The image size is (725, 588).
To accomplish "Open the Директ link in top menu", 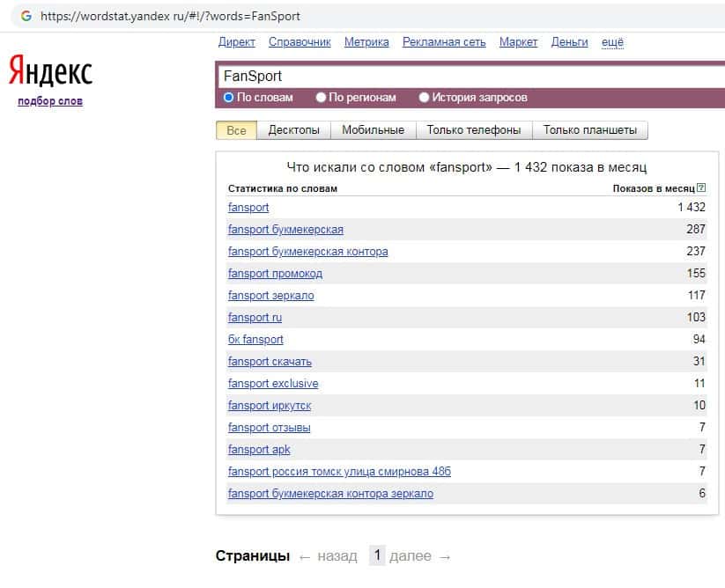I will click(x=236, y=42).
